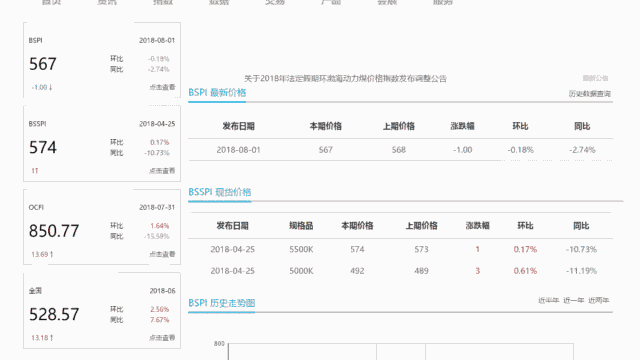Select the 近两年 chart range

pos(599,300)
